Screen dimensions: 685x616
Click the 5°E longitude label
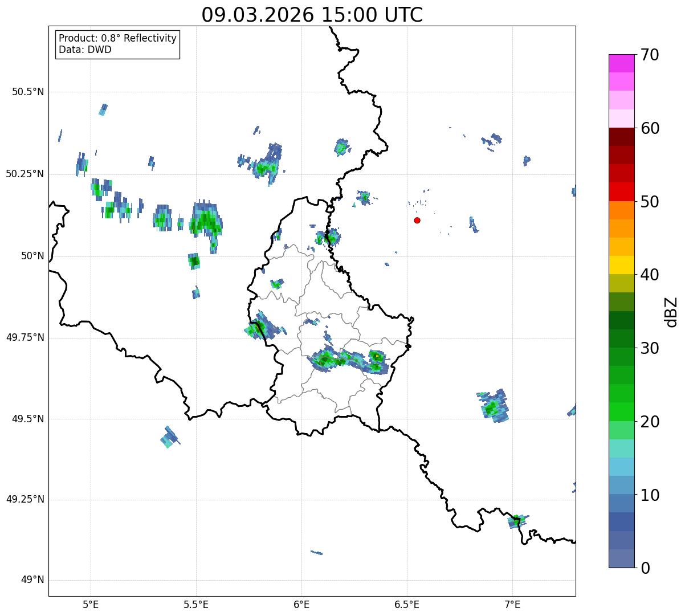91,604
